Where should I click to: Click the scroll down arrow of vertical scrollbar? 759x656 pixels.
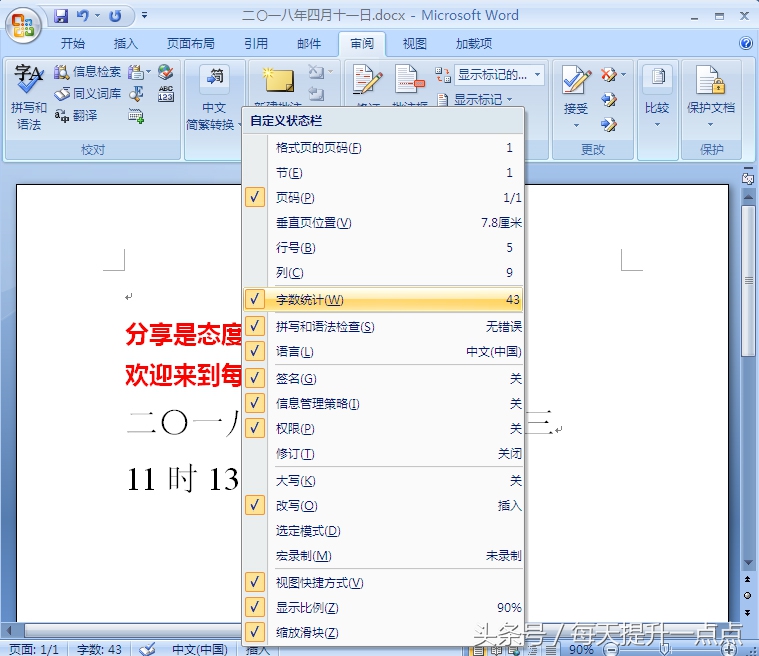[x=748, y=563]
